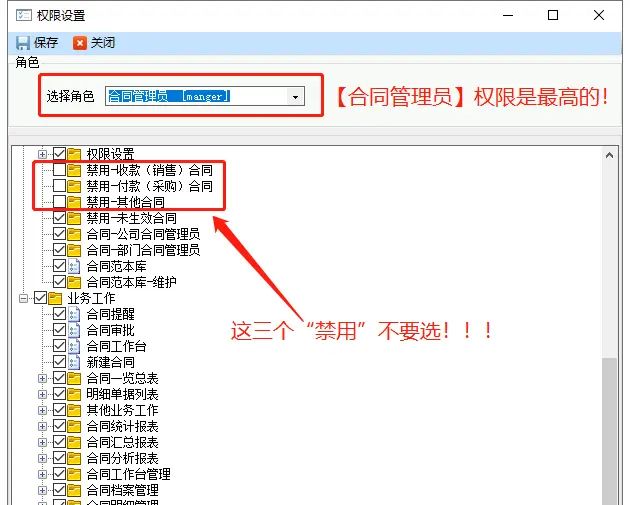
Task: Click folder icon of 禁用-收款（销售）合同
Action: [74, 170]
